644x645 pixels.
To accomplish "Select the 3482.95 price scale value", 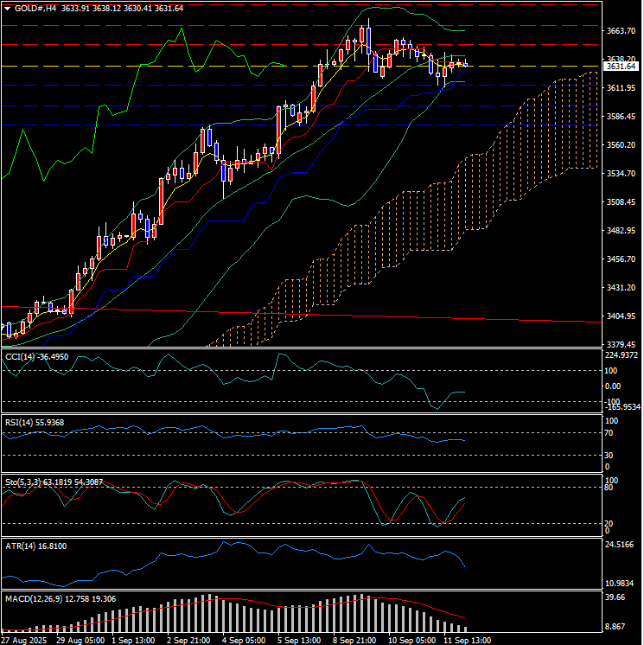I will pyautogui.click(x=621, y=230).
